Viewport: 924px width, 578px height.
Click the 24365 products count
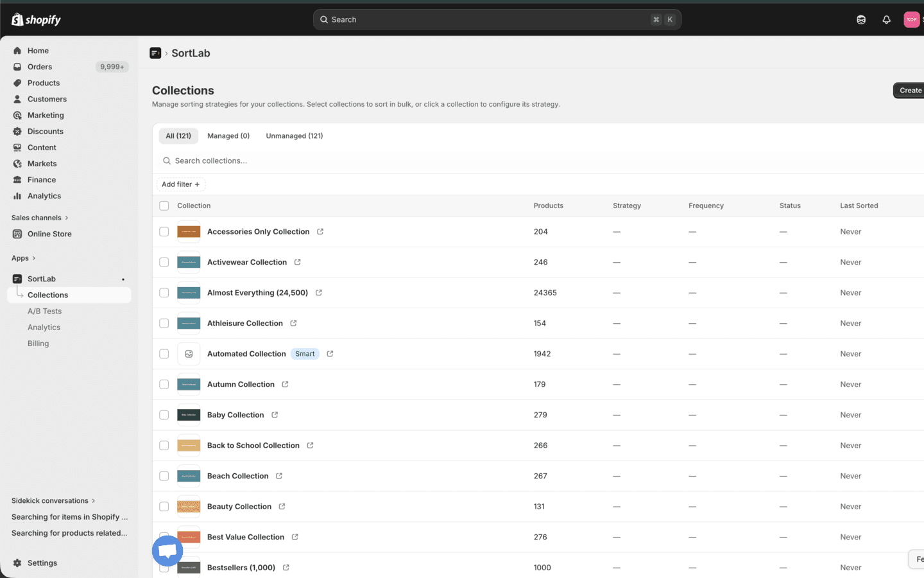(x=545, y=293)
